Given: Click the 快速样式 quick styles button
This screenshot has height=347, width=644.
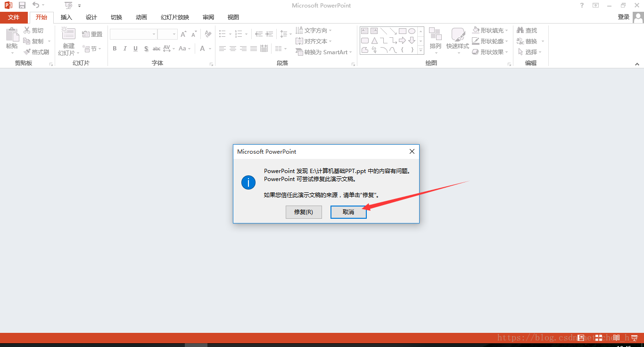Looking at the screenshot, I should tap(457, 40).
